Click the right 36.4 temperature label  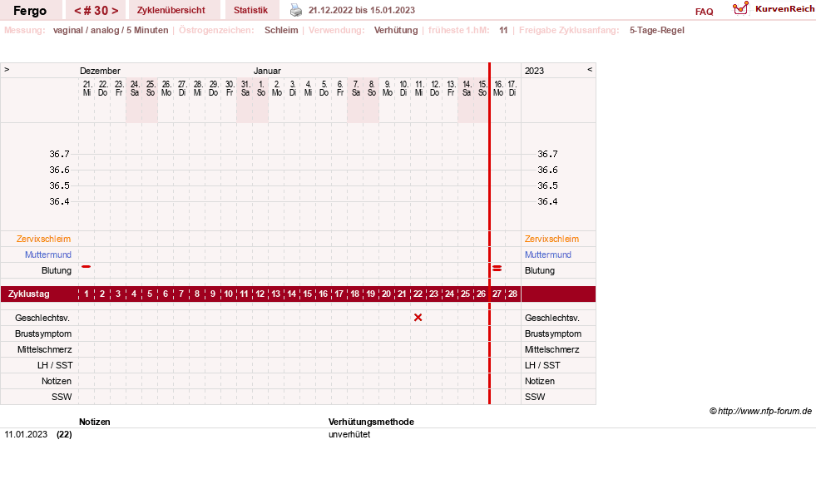pyautogui.click(x=547, y=201)
